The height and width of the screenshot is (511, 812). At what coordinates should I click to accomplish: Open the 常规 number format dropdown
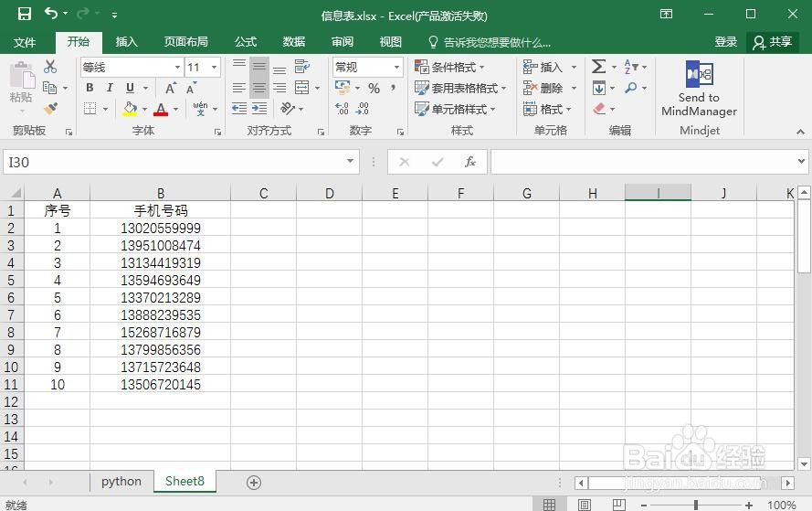[x=396, y=67]
